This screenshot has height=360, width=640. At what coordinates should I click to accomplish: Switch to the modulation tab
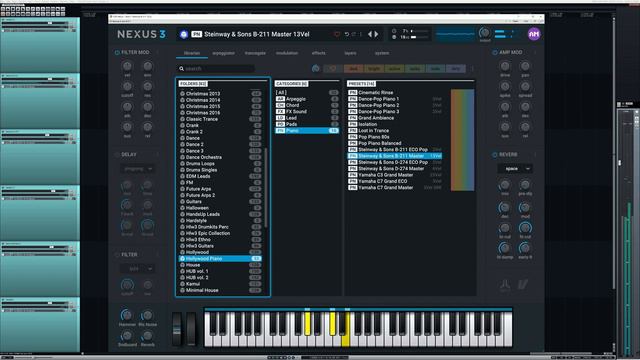[x=287, y=53]
